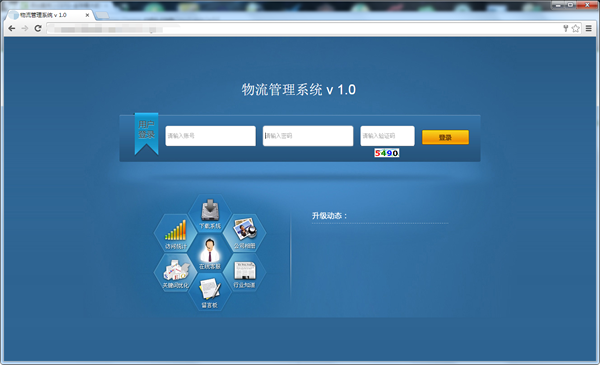Open the 留言板 message board icon
This screenshot has width=600, height=365.
(210, 292)
